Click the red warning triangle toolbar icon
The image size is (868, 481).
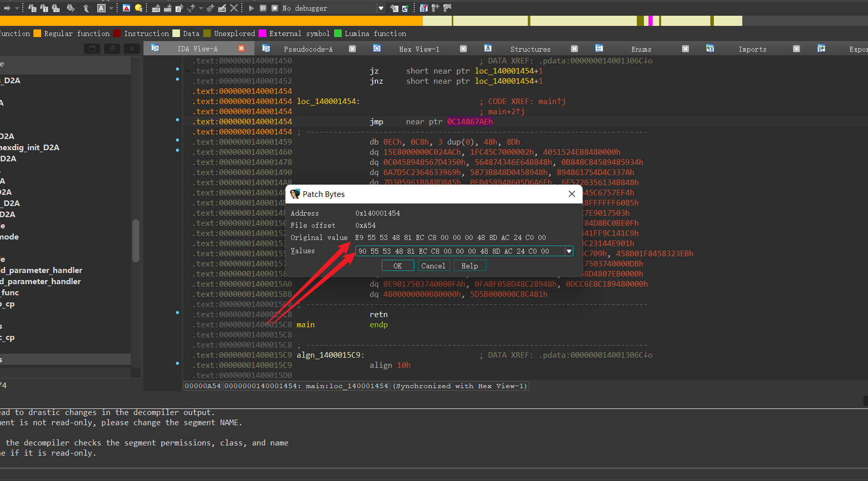[127, 8]
